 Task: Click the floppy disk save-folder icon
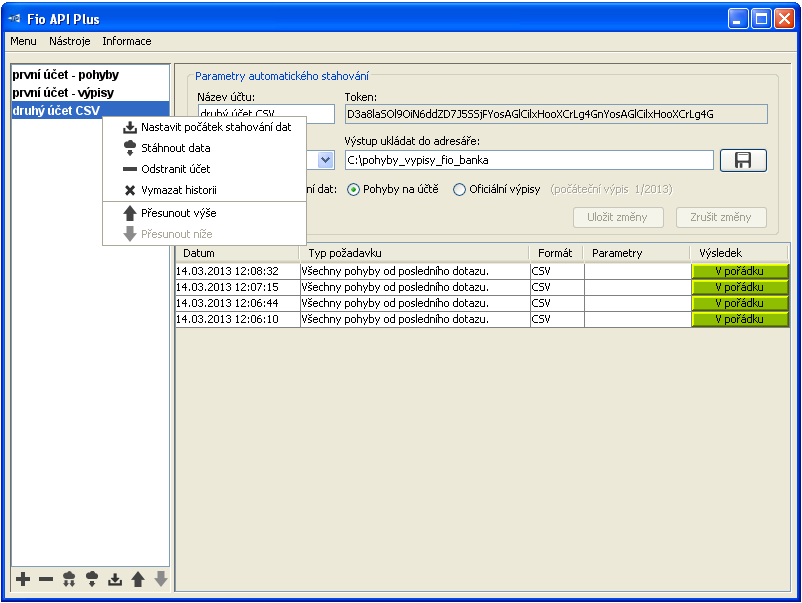click(742, 160)
